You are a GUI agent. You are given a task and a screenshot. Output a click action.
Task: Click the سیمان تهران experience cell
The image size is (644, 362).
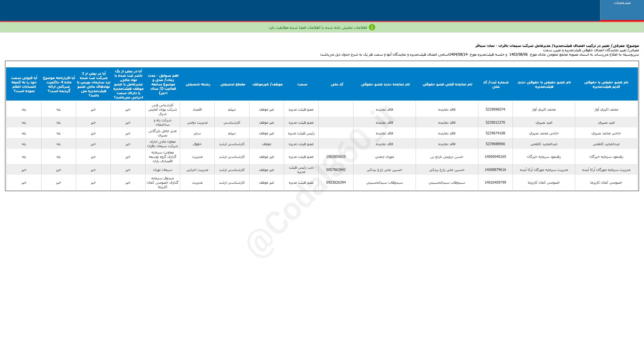pyautogui.click(x=162, y=170)
